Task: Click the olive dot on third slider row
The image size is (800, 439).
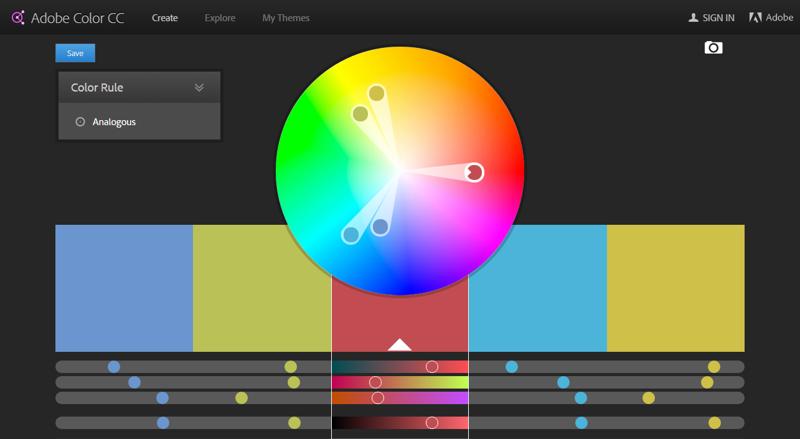Action: tap(241, 398)
